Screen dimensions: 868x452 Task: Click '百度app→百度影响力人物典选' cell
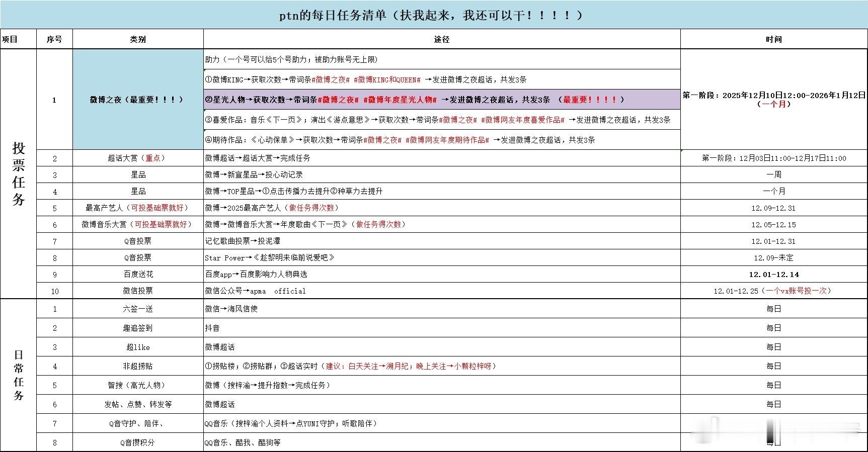click(x=442, y=274)
